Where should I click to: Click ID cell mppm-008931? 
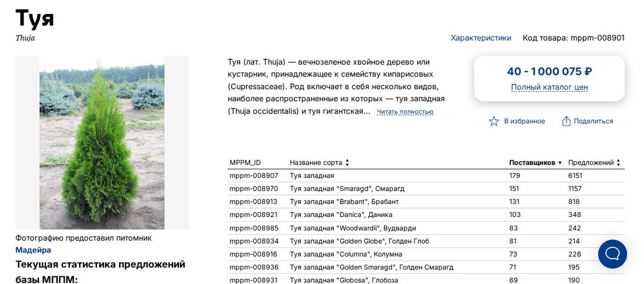(254, 280)
